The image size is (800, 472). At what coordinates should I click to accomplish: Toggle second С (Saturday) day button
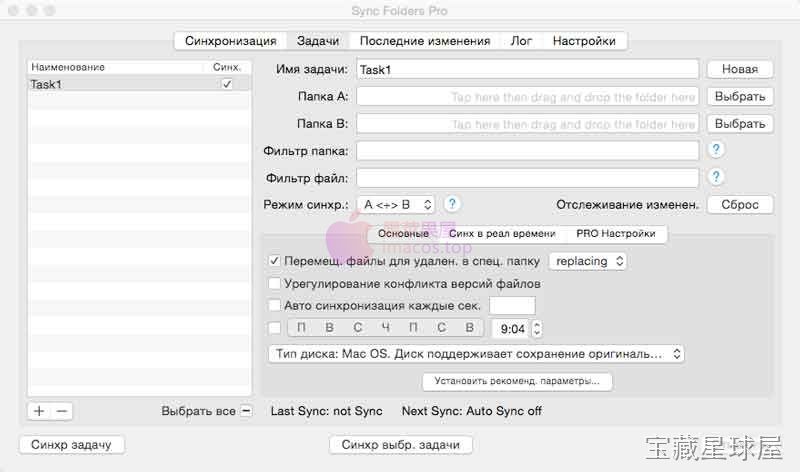[441, 328]
